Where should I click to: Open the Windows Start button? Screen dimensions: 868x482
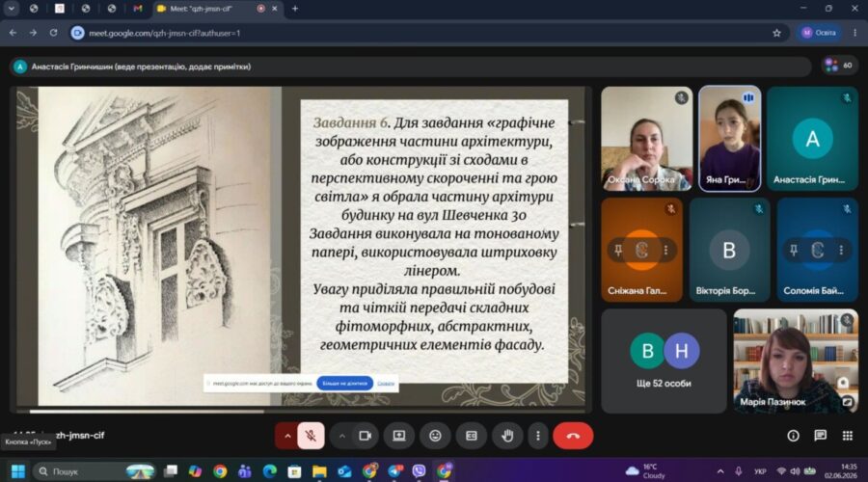17,471
